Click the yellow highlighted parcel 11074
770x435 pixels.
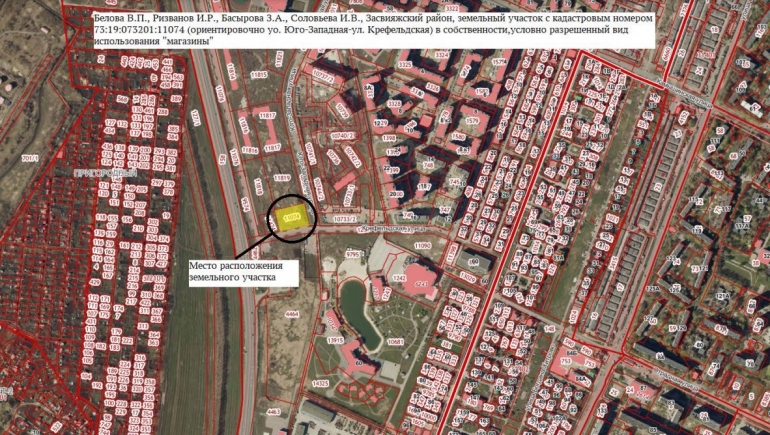(293, 218)
